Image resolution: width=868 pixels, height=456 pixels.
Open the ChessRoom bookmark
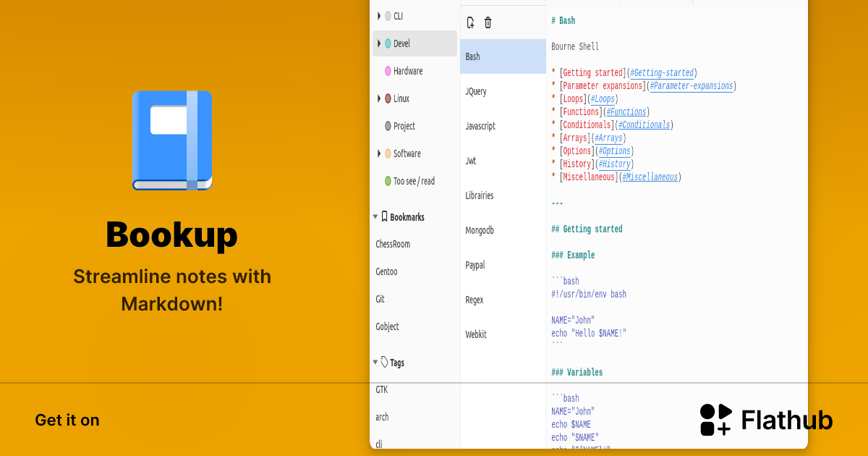pyautogui.click(x=393, y=244)
